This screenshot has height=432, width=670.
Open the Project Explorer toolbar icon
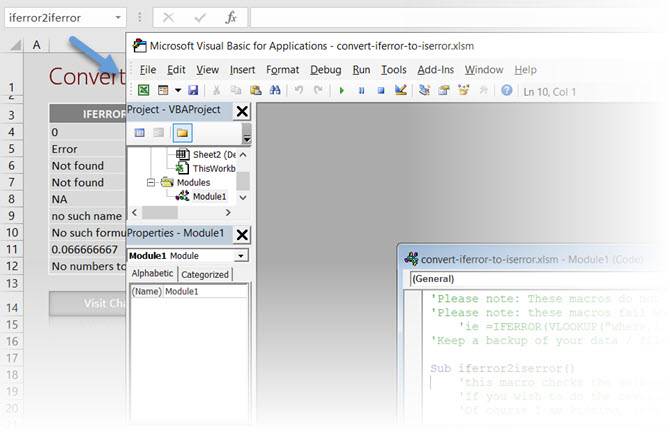tap(424, 90)
